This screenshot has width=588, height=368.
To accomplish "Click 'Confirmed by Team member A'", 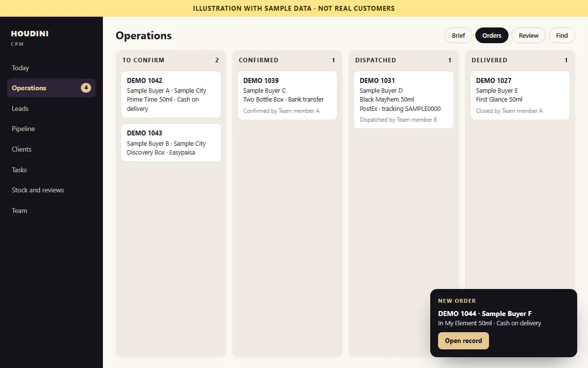I will (281, 111).
